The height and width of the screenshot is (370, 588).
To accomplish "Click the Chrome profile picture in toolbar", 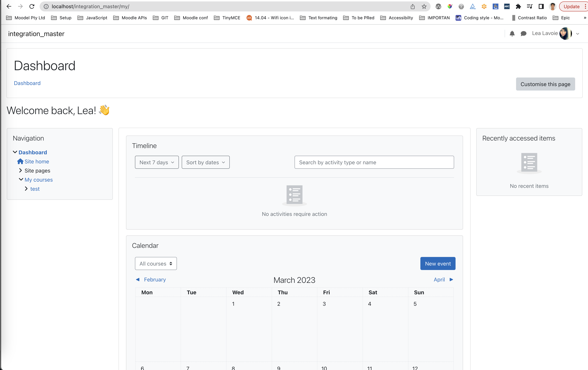I will tap(553, 6).
